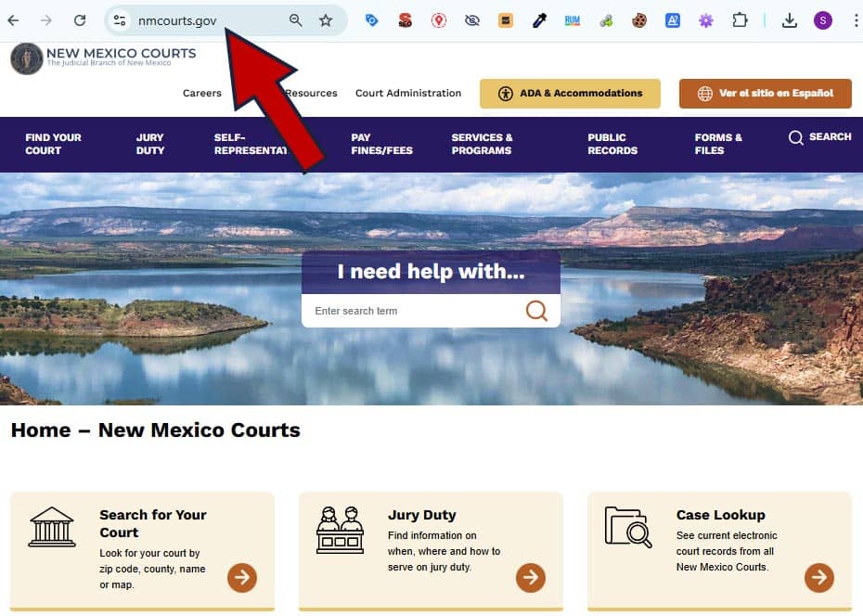The height and width of the screenshot is (616, 863).
Task: Bookmark this page with the star icon
Action: [x=326, y=20]
